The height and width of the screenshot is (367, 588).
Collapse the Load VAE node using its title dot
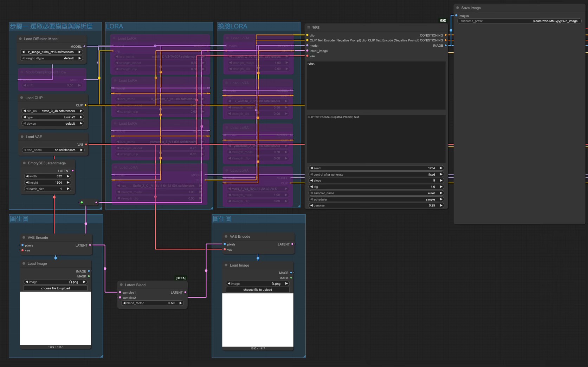tap(22, 137)
